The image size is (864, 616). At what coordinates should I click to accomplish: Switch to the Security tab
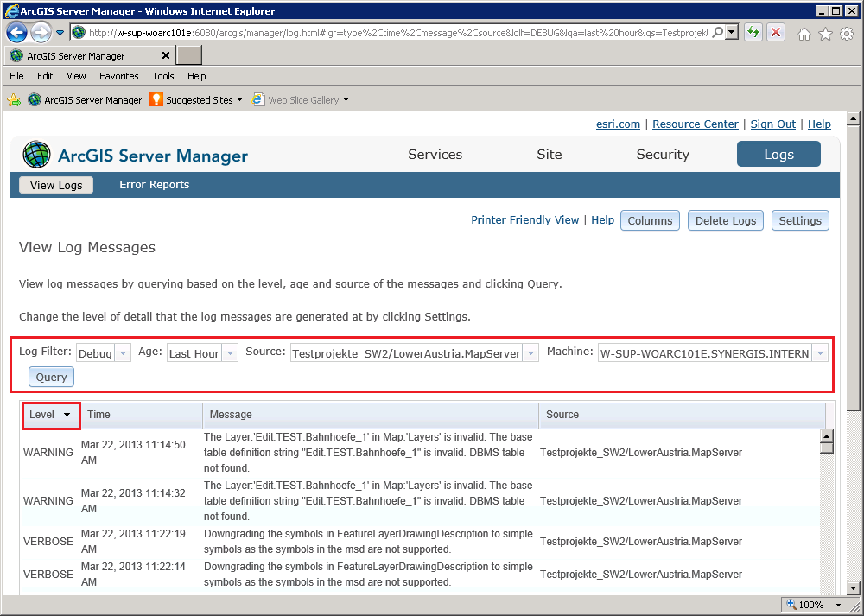[662, 154]
